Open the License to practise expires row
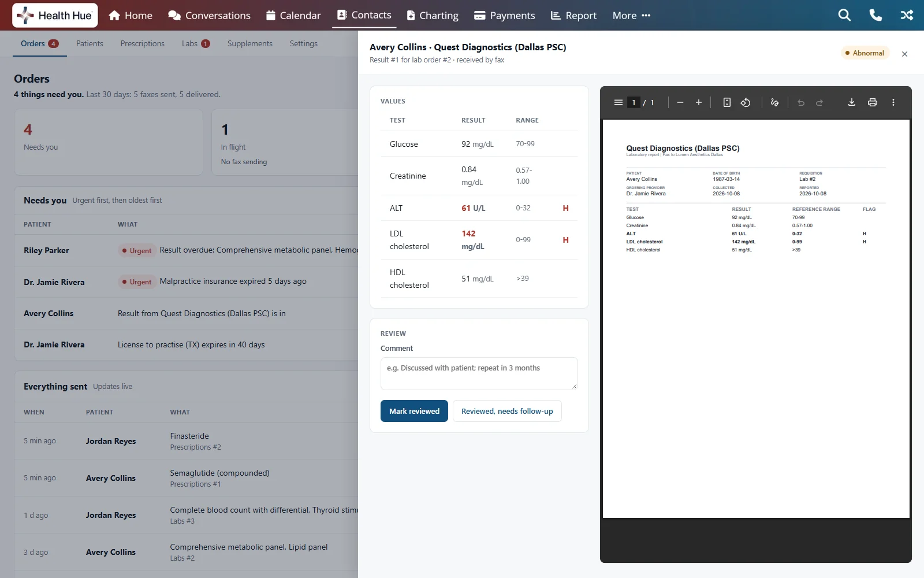The image size is (924, 578). tap(187, 344)
